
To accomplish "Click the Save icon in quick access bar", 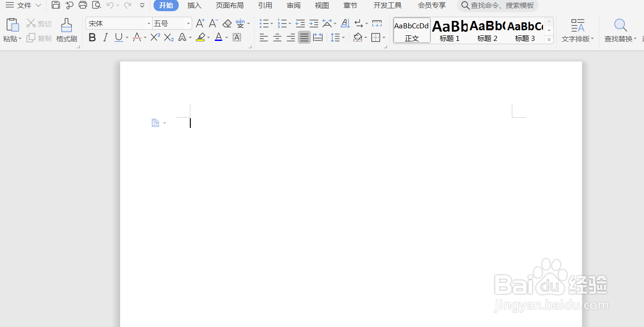I will tap(56, 5).
